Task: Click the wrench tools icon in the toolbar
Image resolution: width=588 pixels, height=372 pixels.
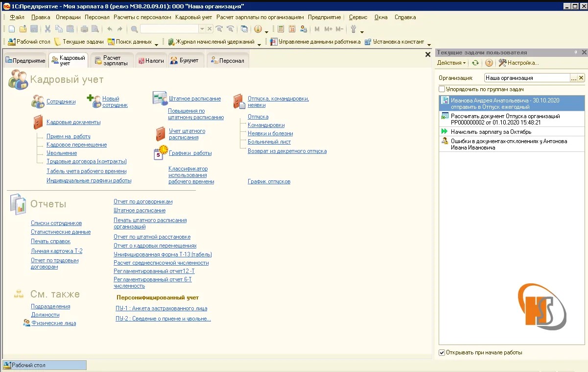Action: point(353,29)
